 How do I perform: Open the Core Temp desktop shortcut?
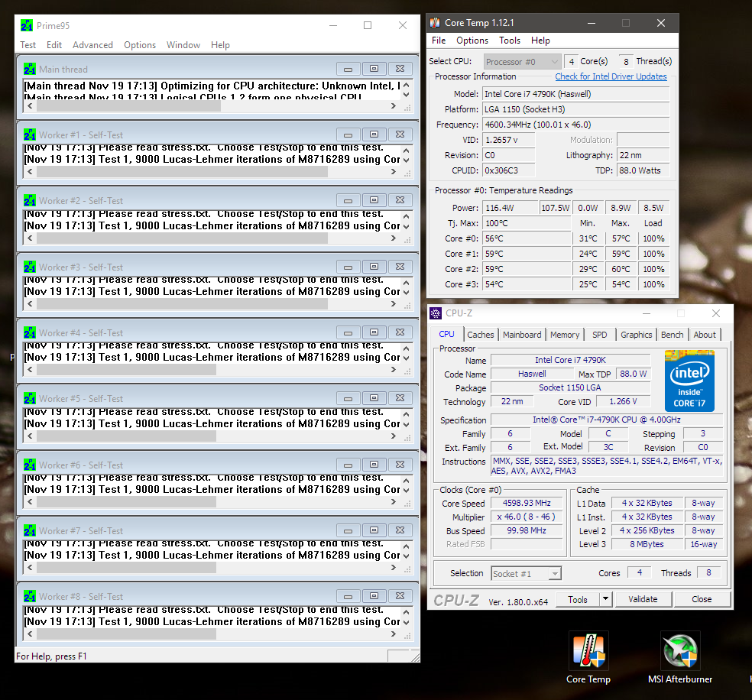pyautogui.click(x=588, y=658)
